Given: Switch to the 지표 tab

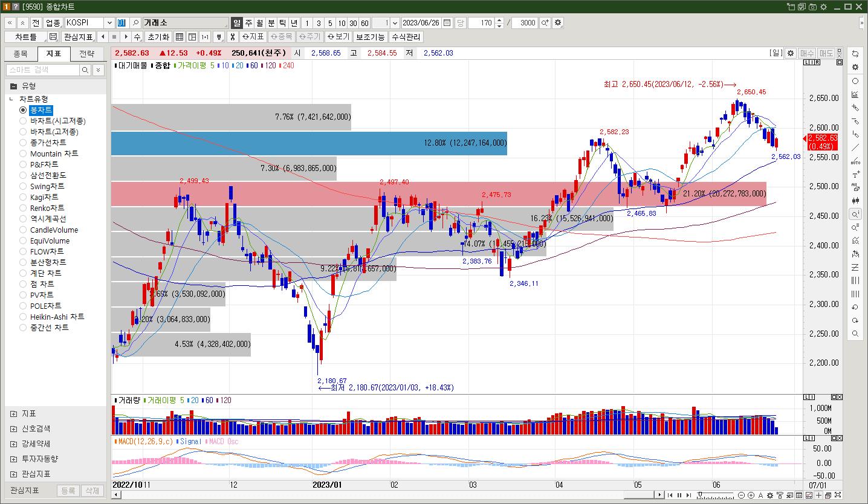Looking at the screenshot, I should pyautogui.click(x=54, y=54).
